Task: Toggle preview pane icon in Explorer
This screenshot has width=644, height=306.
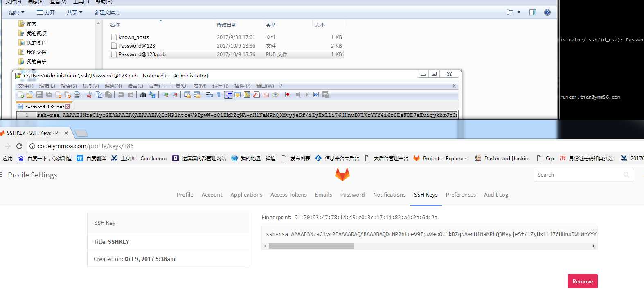Action: [x=533, y=12]
